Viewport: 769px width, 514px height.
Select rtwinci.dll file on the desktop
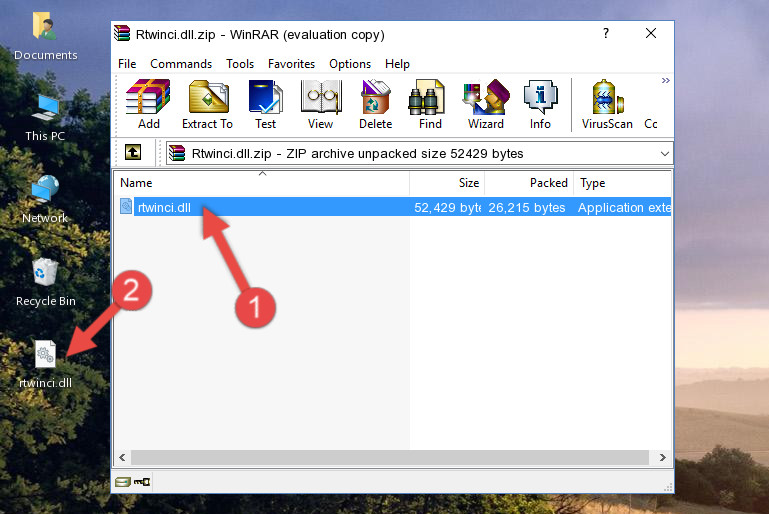(45, 365)
